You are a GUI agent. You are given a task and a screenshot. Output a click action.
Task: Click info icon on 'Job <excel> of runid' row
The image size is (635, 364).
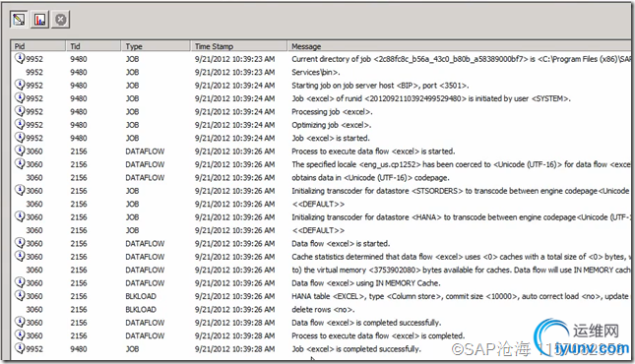click(20, 97)
